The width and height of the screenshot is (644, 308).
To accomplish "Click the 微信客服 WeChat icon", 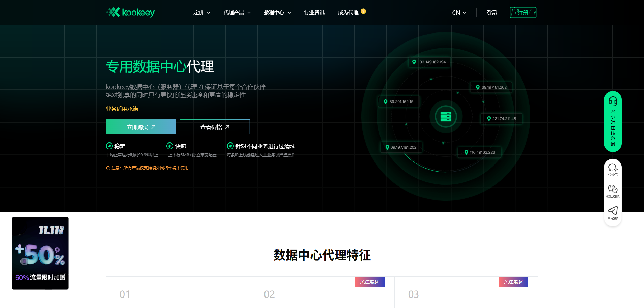I will (613, 189).
